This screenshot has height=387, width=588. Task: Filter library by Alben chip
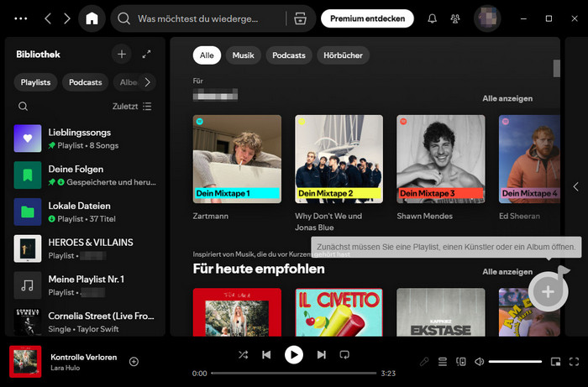coord(128,82)
